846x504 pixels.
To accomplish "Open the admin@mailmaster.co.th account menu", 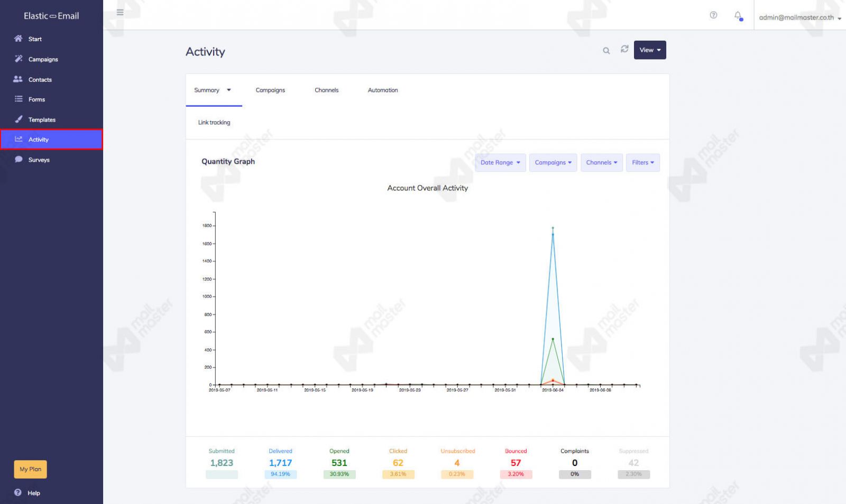I will [799, 17].
